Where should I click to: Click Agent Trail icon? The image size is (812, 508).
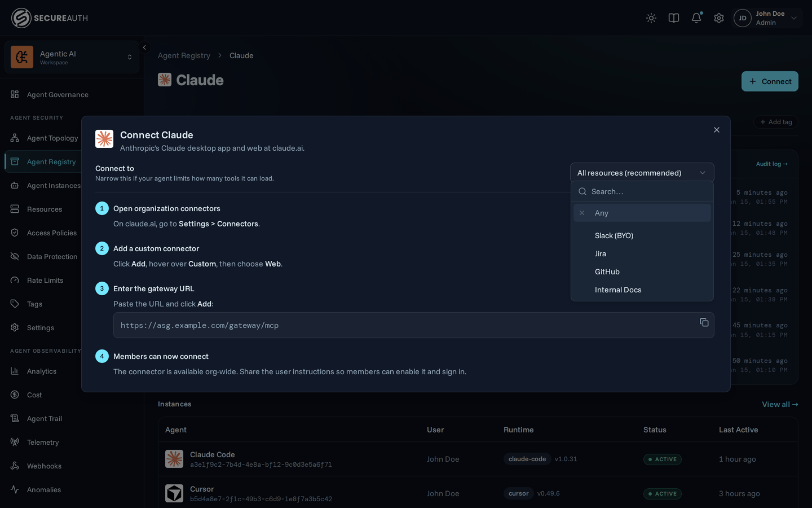point(15,418)
